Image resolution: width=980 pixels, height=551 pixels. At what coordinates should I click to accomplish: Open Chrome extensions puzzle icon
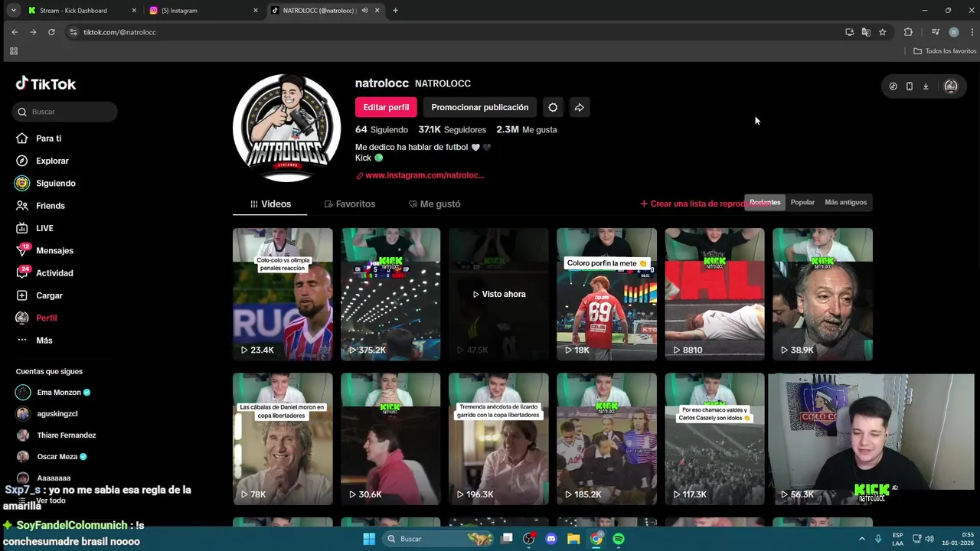point(908,32)
